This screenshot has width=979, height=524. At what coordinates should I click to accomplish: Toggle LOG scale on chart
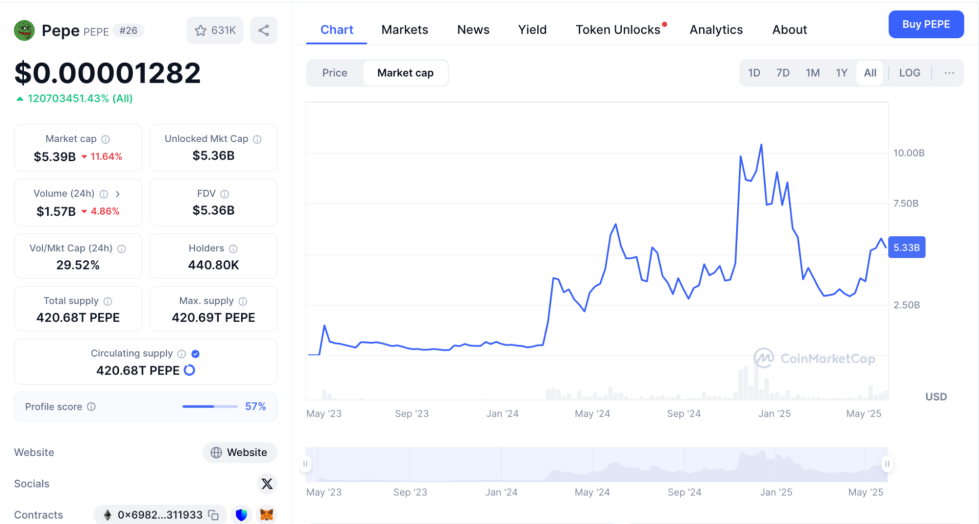coord(909,73)
